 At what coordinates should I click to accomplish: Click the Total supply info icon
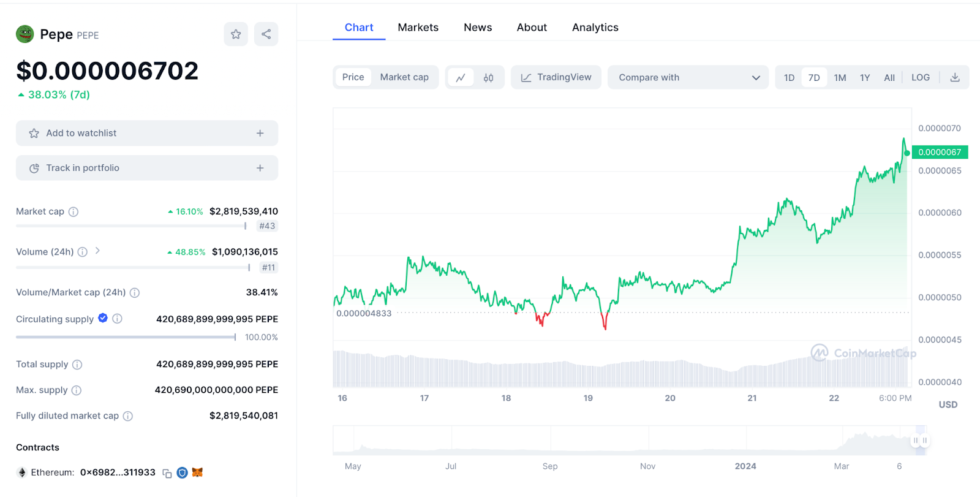(x=77, y=365)
